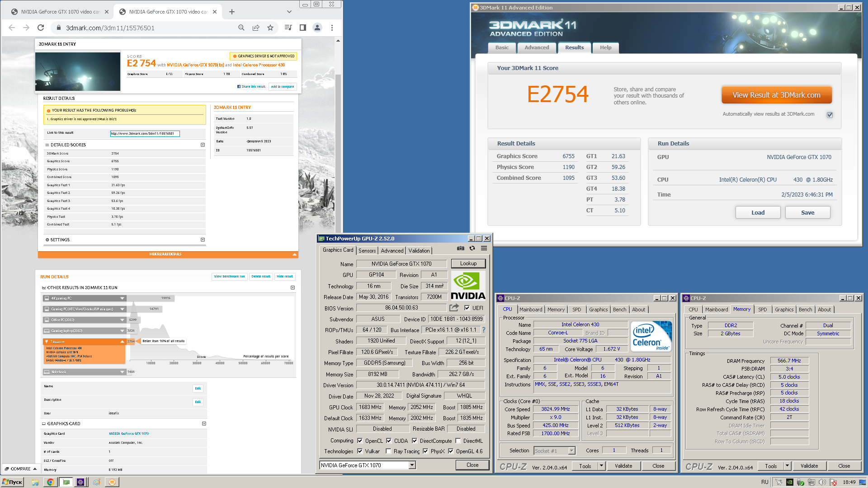Click the 3DMark 11 entry thumbnail image
Screen dimensions: 868x488
point(78,71)
